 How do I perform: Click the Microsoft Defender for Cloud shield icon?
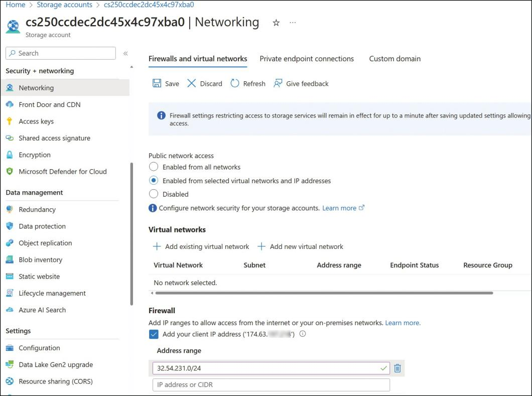[10, 171]
